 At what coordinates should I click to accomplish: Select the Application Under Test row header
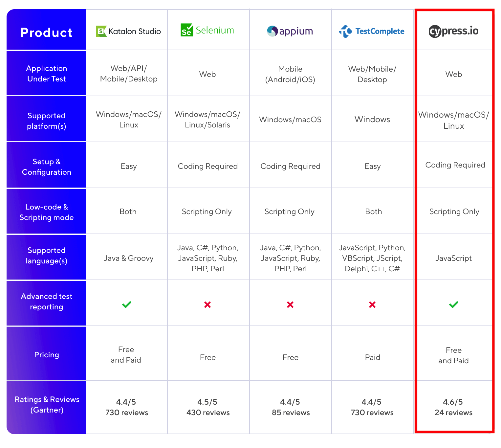point(46,73)
